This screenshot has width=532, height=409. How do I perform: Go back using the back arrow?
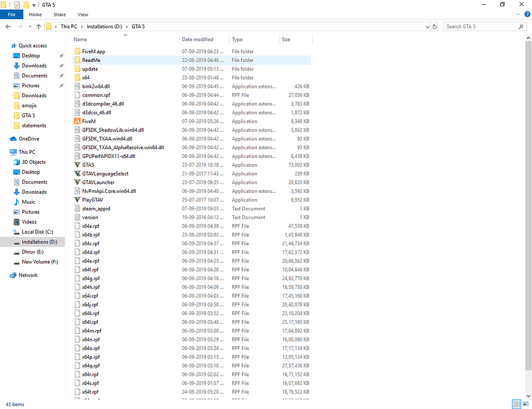click(7, 27)
